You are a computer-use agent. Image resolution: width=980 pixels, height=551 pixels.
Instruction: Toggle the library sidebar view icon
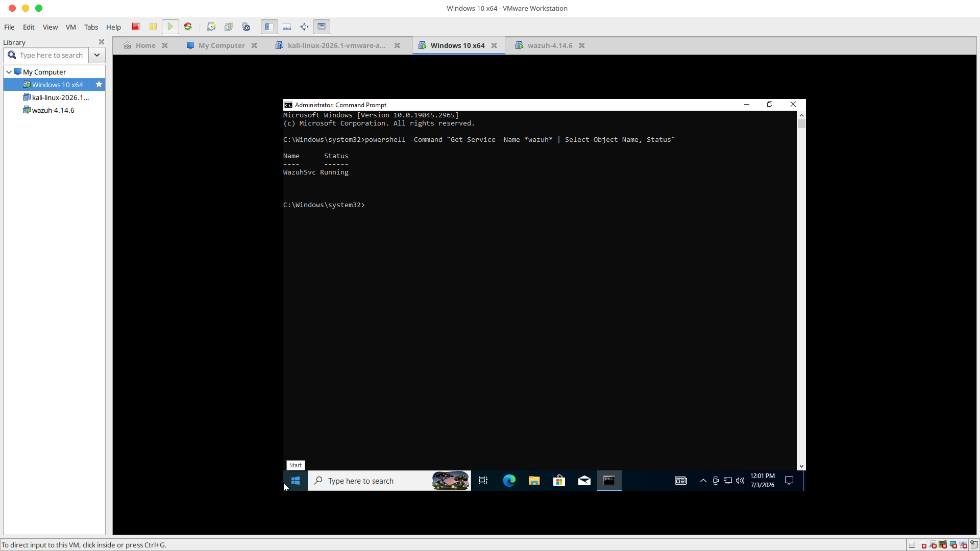269,27
